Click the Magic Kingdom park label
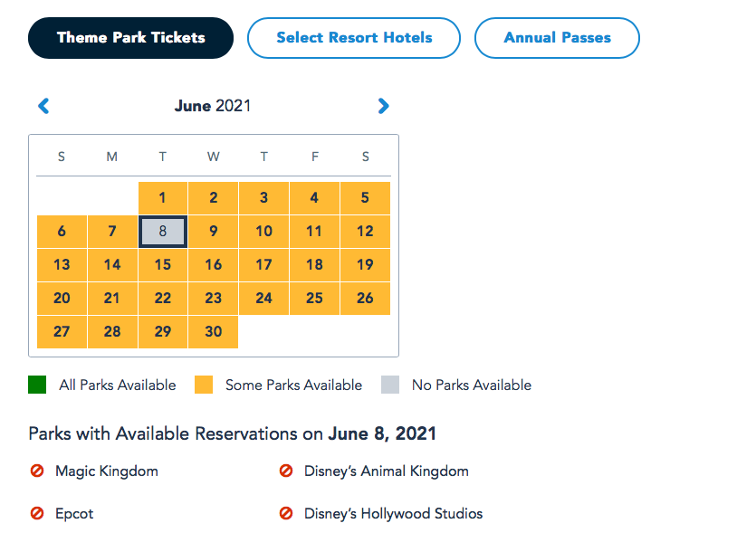 tap(106, 471)
